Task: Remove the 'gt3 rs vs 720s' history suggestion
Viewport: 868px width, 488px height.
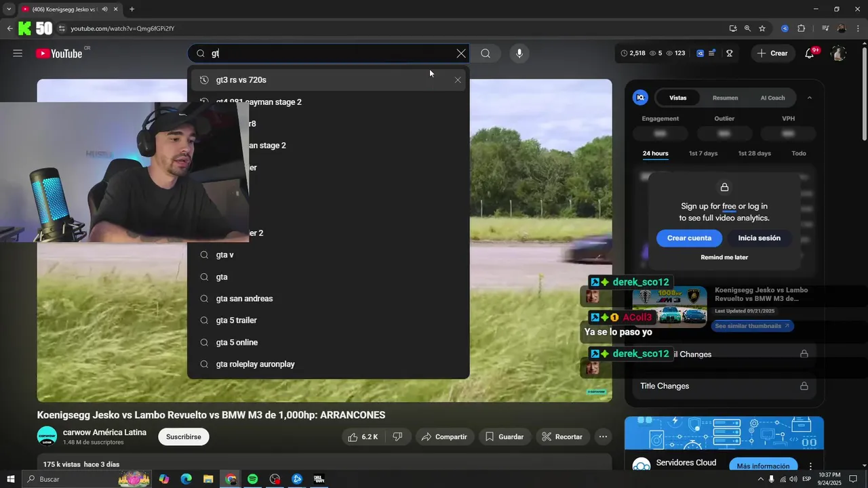Action: click(458, 80)
